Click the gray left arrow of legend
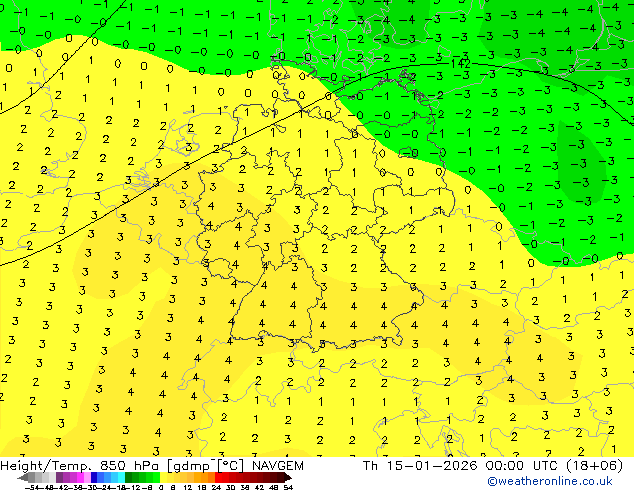The image size is (634, 490). [x=22, y=478]
